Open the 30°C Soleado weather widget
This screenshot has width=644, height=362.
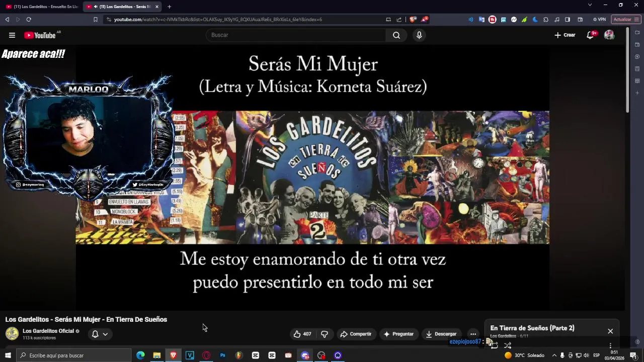click(524, 355)
